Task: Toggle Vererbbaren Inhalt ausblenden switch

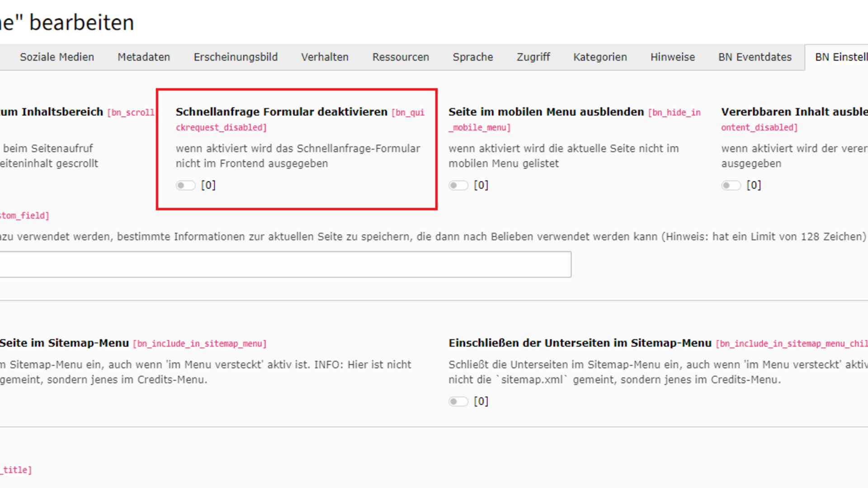Action: [731, 185]
